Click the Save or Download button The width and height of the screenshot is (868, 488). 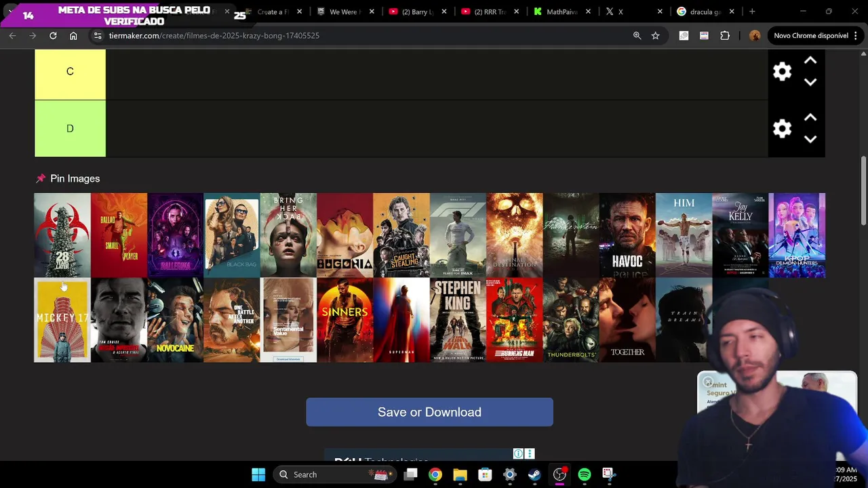click(x=429, y=412)
